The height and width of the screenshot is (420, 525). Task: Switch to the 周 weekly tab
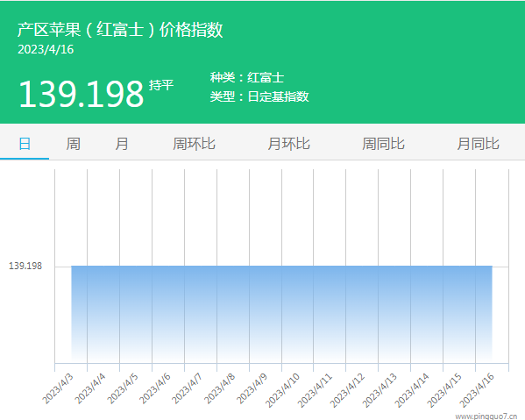pos(73,144)
